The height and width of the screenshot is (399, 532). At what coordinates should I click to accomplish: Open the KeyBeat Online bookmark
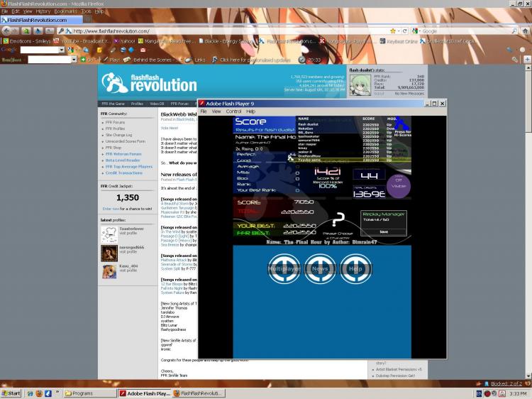pos(399,41)
